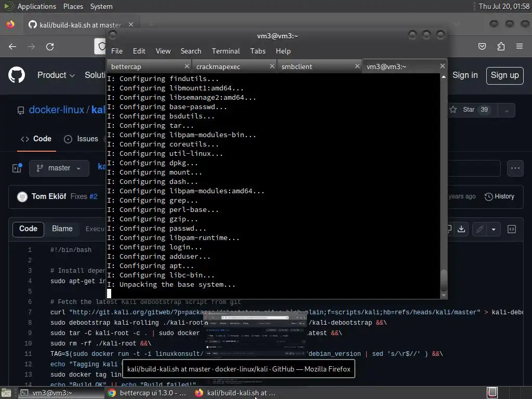Viewport: 532px width, 399px height.
Task: Click the edit pencil icon for the file
Action: click(480, 229)
